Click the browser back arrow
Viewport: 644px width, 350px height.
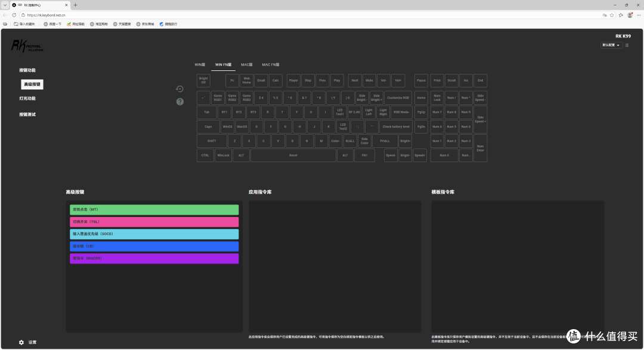point(5,15)
